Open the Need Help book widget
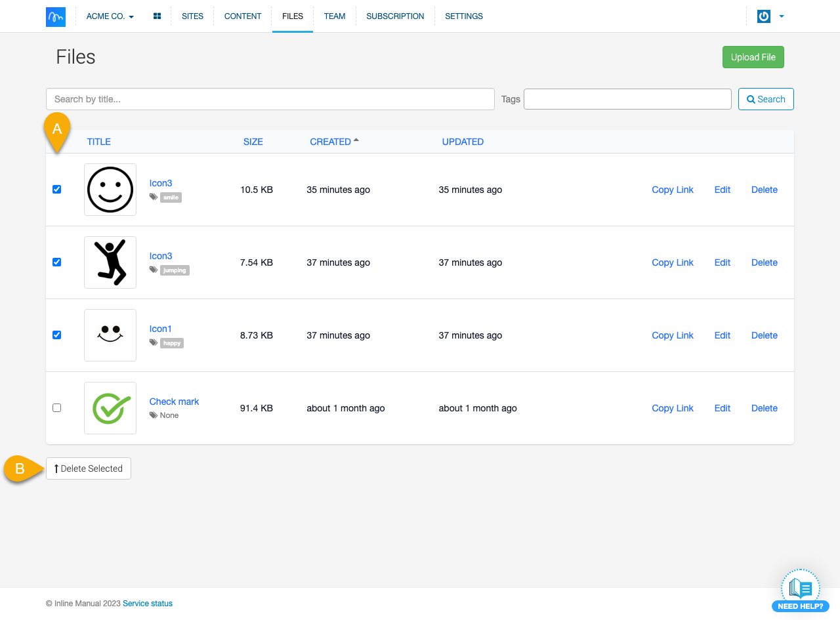Image resolution: width=840 pixels, height=620 pixels. point(800,590)
